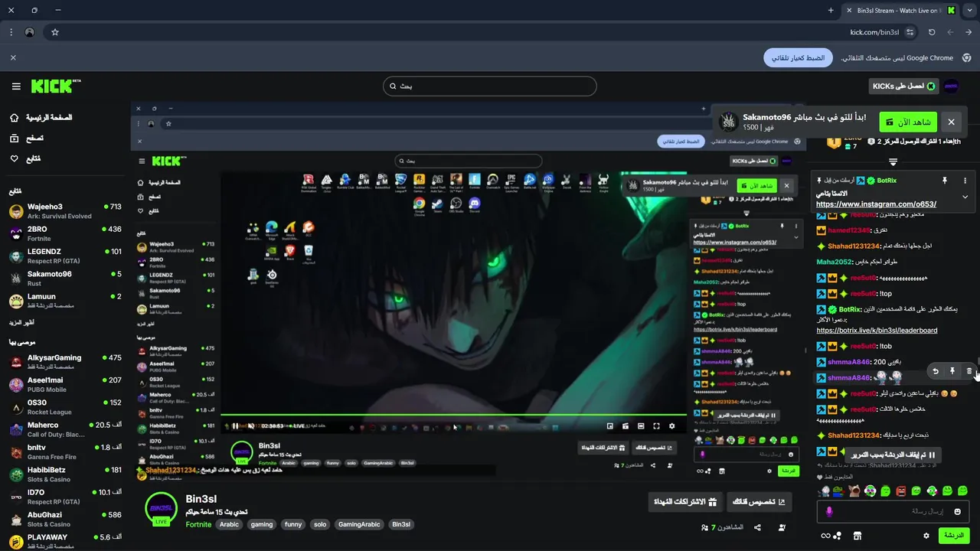Click the user icon next to the share icon
This screenshot has height=551, width=980.
point(782,527)
